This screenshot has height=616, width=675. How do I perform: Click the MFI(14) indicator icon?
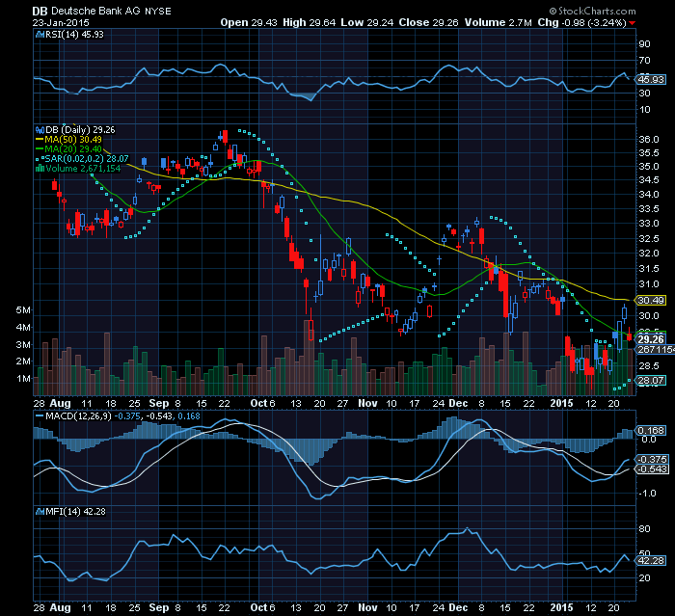[40, 511]
